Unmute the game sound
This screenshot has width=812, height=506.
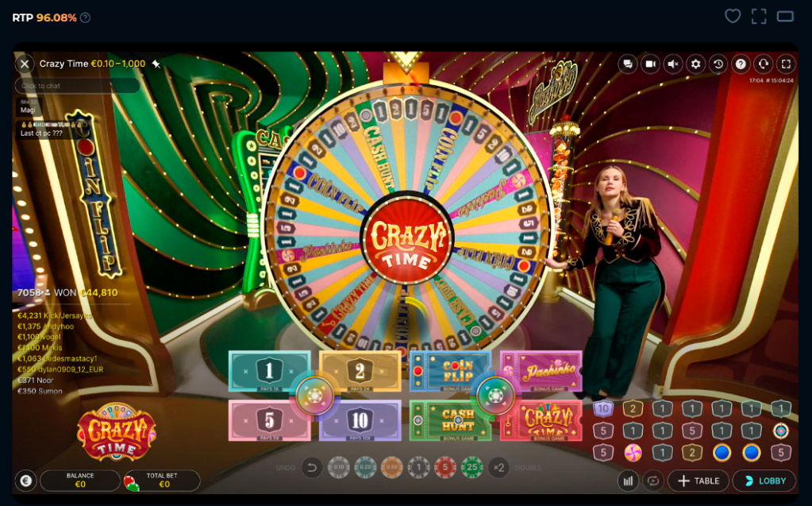point(673,64)
